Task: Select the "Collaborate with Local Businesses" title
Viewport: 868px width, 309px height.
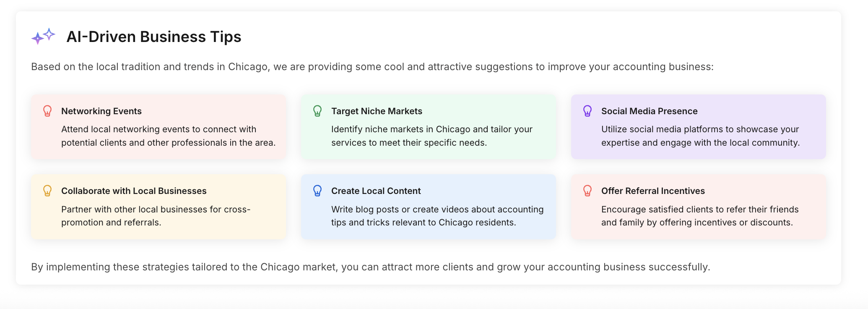Action: [x=134, y=191]
